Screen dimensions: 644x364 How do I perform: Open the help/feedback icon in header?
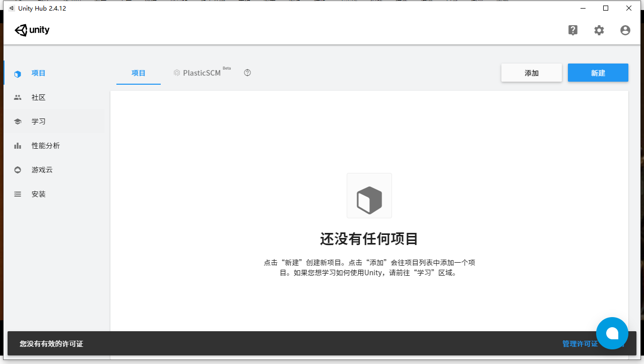coord(573,30)
